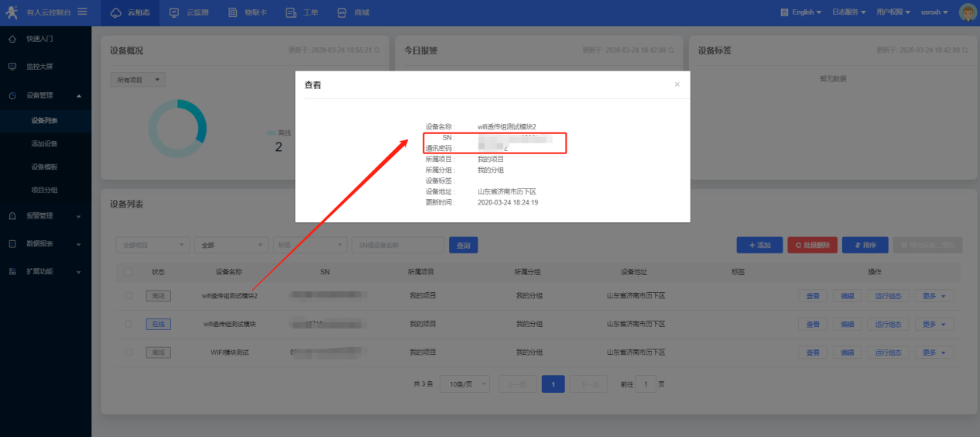Tick the checkbox for wifi透传组测试模块2 row

(128, 295)
